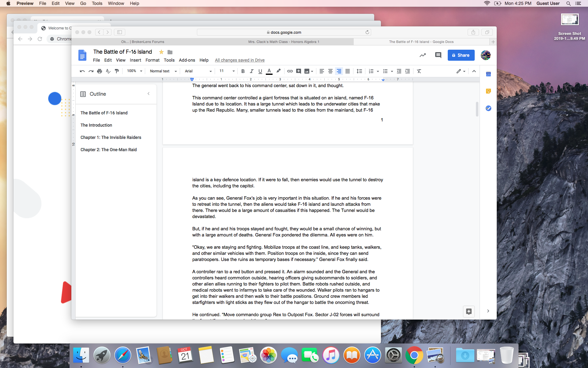Redo action in Docs toolbar
The image size is (588, 368).
(91, 71)
